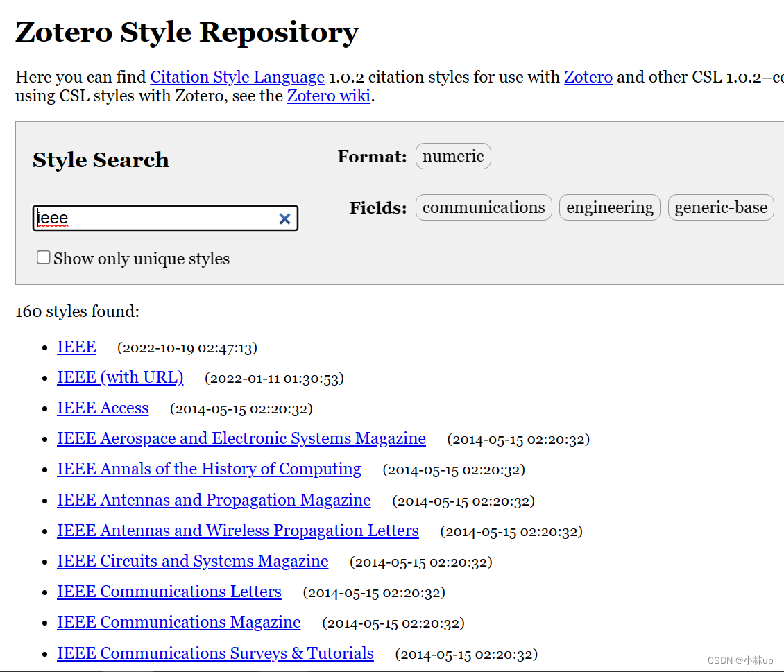Click the date next to IEEE Access
The width and height of the screenshot is (784, 672).
coord(241,408)
